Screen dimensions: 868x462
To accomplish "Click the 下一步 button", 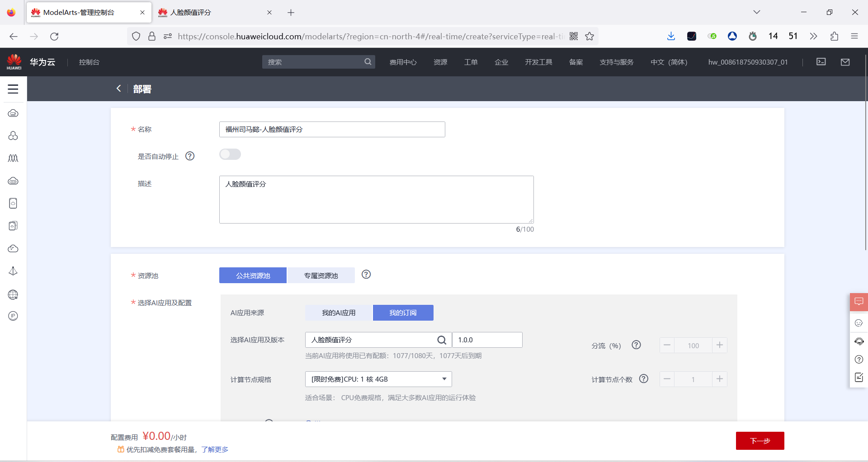I will tap(760, 441).
